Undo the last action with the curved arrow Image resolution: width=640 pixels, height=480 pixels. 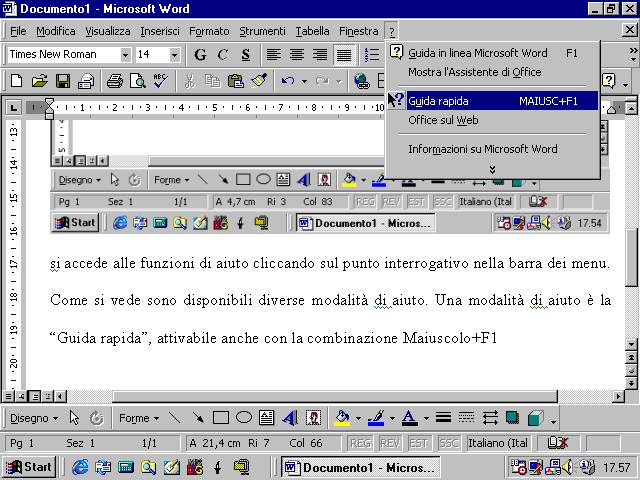(288, 81)
